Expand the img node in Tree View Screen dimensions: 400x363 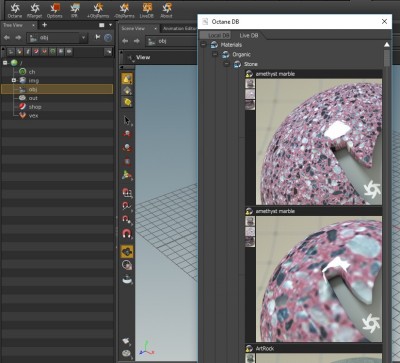14,80
